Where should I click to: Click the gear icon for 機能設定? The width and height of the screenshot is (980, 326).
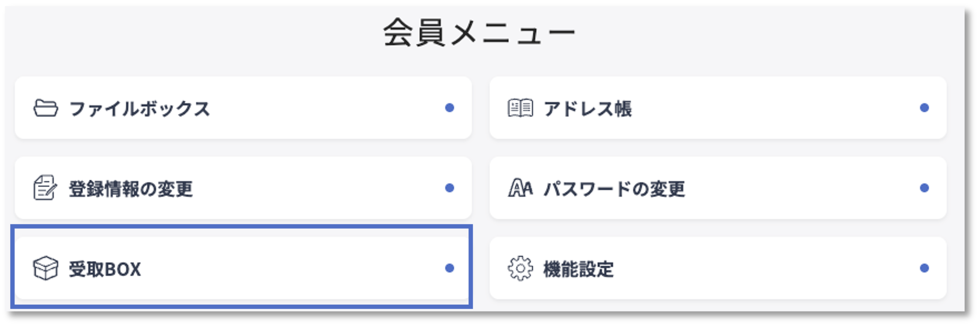[520, 268]
